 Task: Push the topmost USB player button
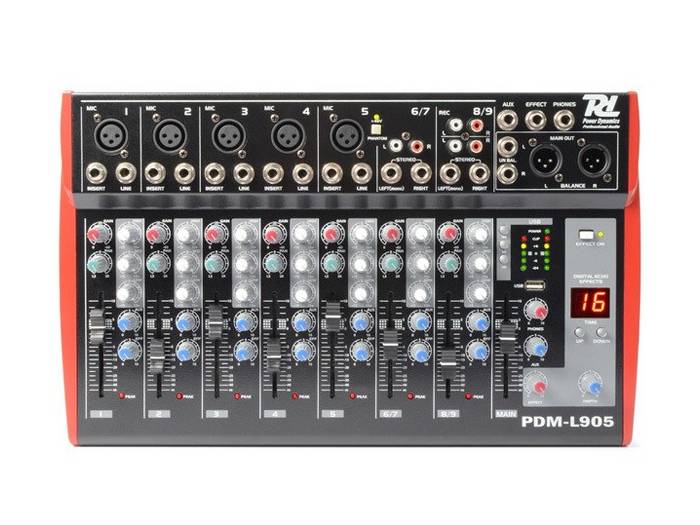tap(504, 230)
